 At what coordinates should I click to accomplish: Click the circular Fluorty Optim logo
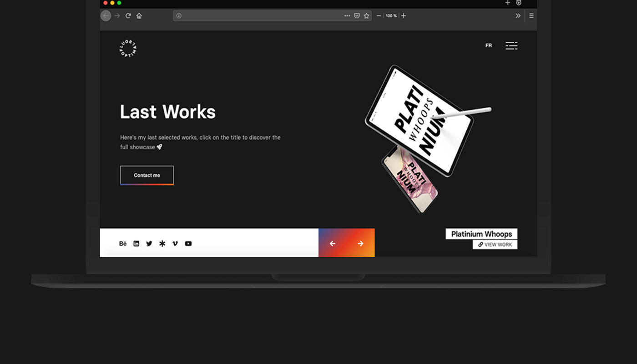[128, 49]
